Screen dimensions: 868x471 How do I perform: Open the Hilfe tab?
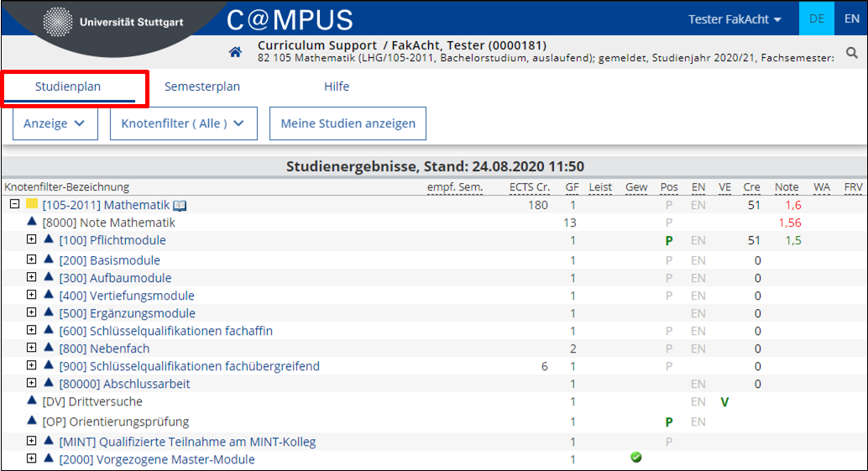coord(337,86)
